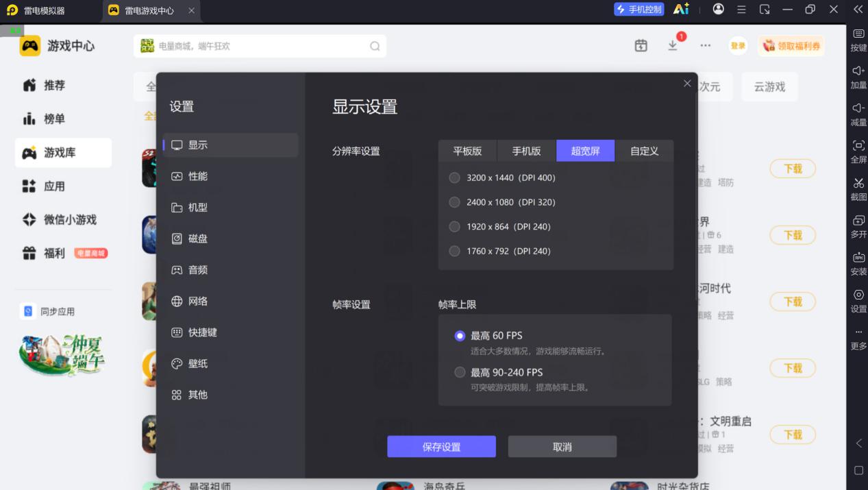The image size is (868, 490).
Task: Click the download manager icon with badge
Action: click(673, 45)
